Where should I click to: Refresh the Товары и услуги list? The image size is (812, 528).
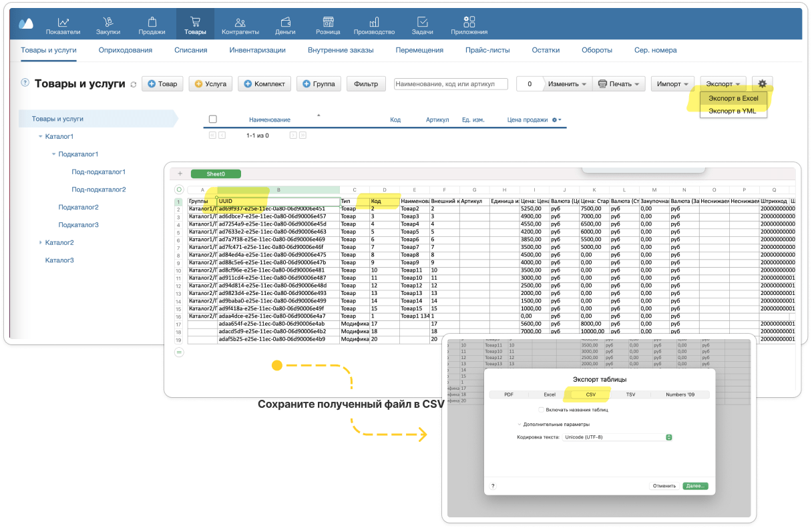click(134, 85)
